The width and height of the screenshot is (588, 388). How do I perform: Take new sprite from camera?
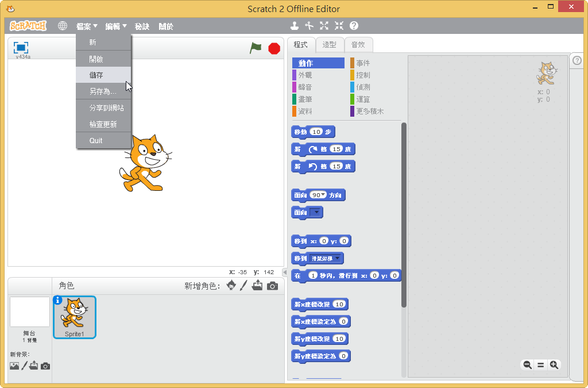(x=272, y=286)
